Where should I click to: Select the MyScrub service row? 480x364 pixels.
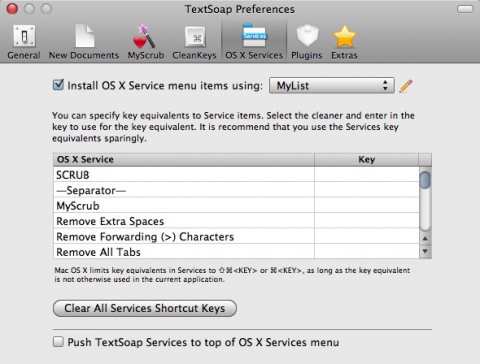(x=236, y=205)
